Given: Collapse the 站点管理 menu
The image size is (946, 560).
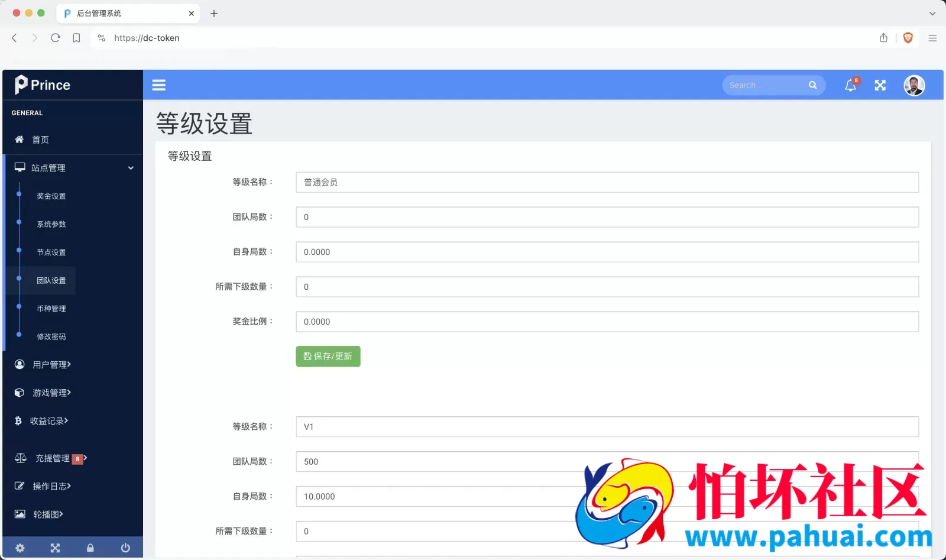Looking at the screenshot, I should tap(73, 168).
